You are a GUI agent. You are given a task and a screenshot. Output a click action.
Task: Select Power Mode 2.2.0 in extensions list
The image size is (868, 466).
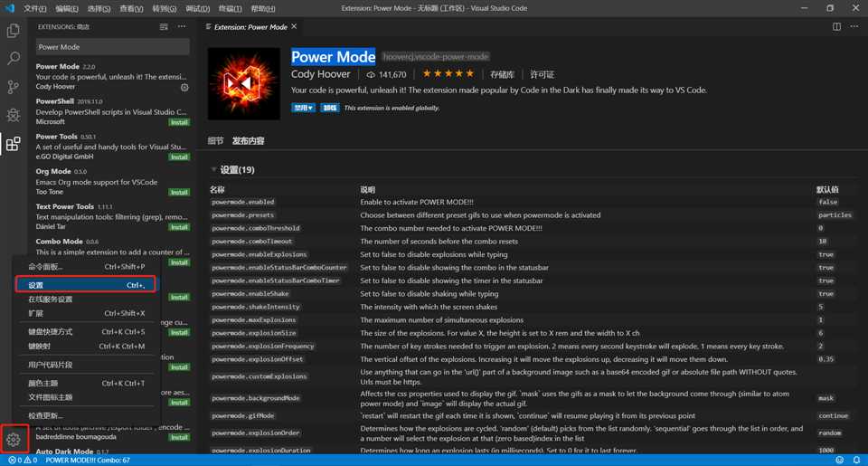112,76
